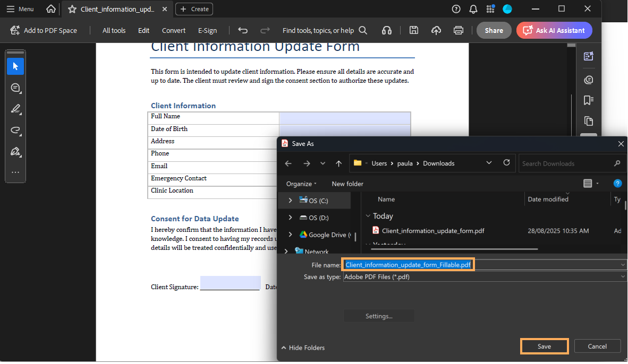Select the freehand draw loop tool

coord(15,130)
